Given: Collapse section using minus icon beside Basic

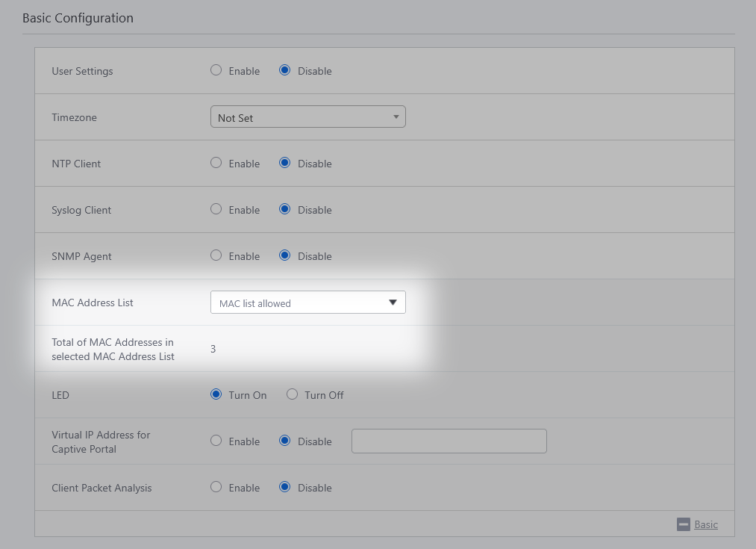Looking at the screenshot, I should 683,524.
